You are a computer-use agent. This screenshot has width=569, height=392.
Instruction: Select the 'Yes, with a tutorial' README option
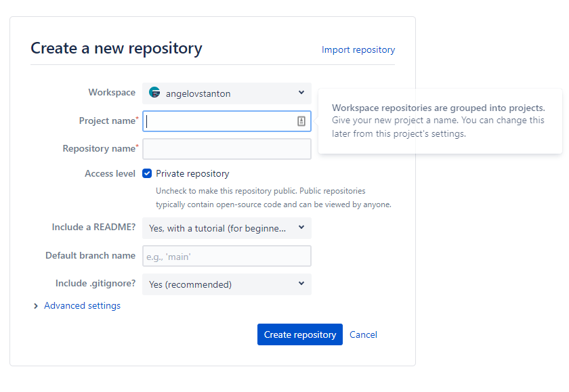pyautogui.click(x=217, y=228)
